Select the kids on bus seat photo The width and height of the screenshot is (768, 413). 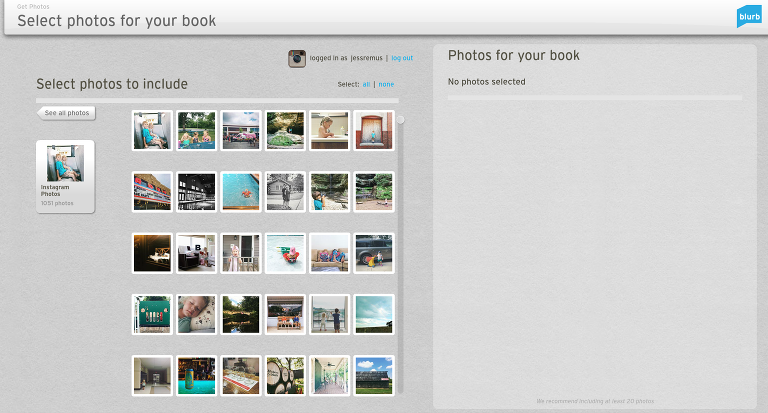coord(152,131)
